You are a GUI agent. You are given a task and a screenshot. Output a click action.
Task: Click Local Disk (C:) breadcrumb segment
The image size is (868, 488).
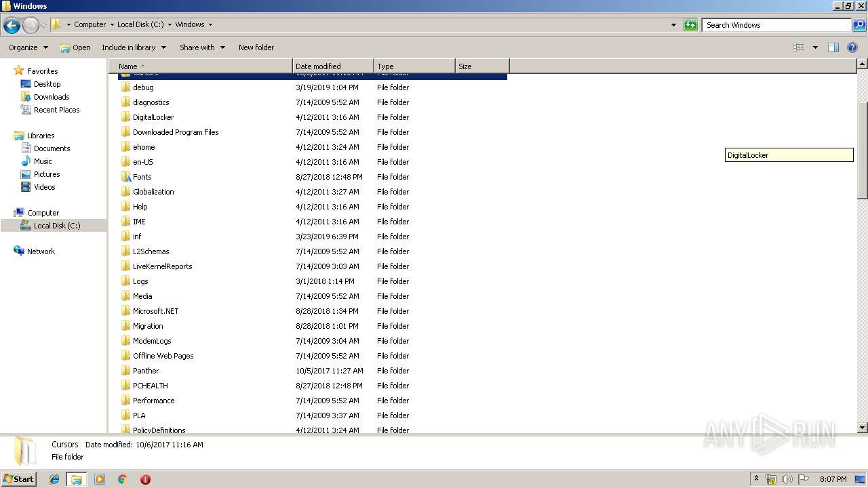pyautogui.click(x=140, y=24)
